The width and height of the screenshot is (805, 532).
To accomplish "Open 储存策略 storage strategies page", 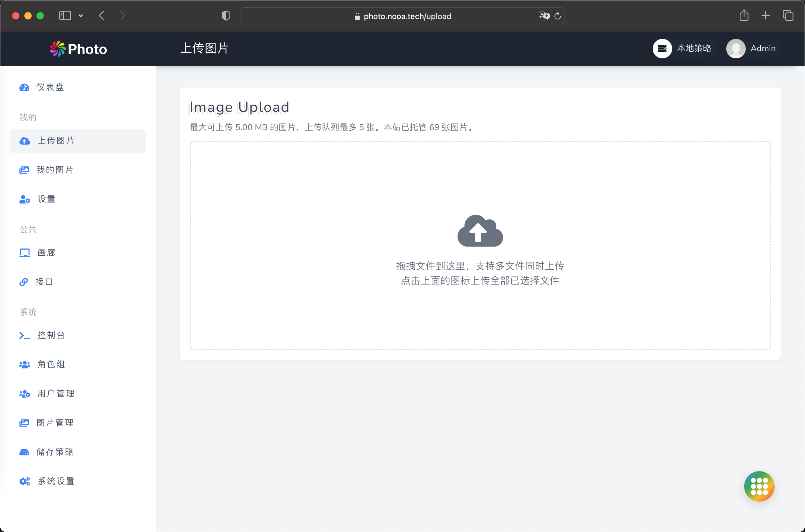I will (54, 451).
